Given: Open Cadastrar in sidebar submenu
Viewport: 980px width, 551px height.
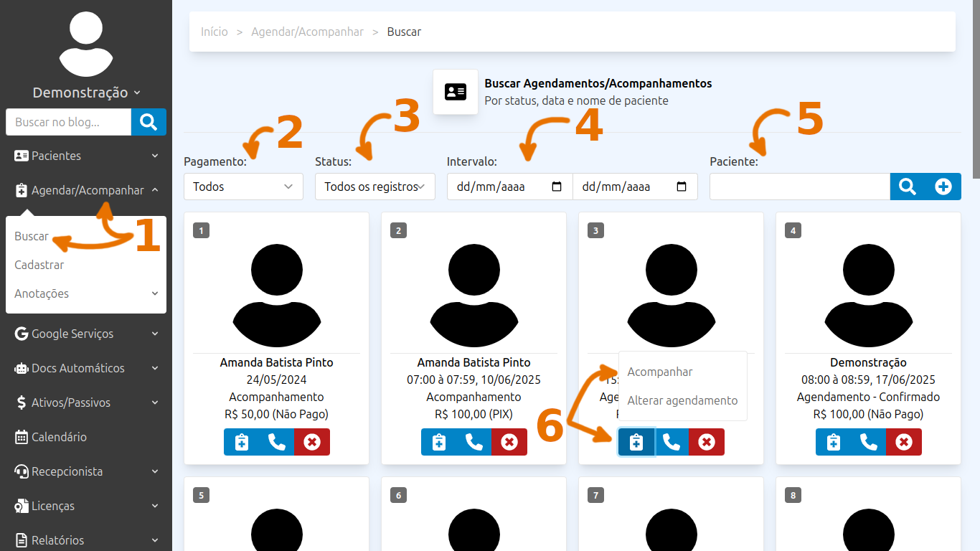Looking at the screenshot, I should click(39, 265).
